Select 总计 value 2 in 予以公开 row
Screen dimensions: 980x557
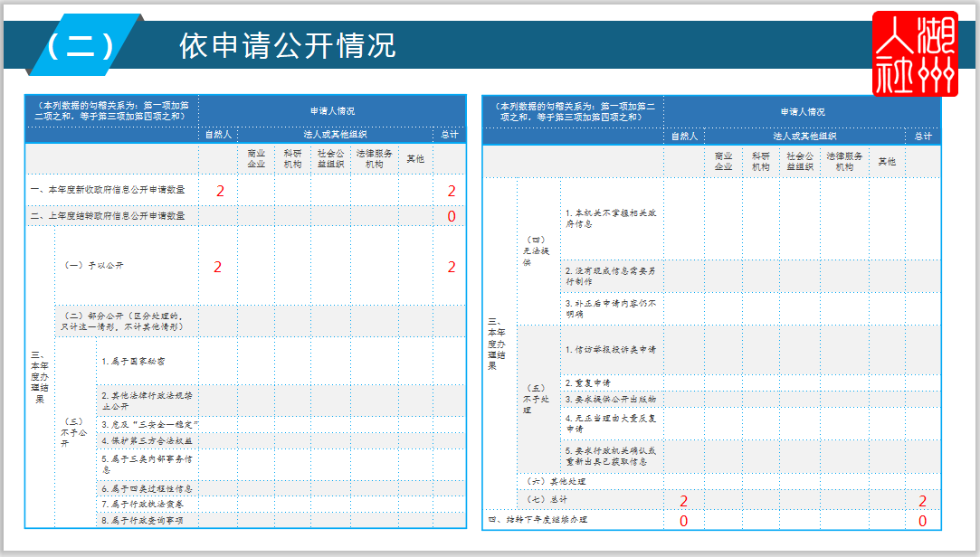pyautogui.click(x=452, y=268)
